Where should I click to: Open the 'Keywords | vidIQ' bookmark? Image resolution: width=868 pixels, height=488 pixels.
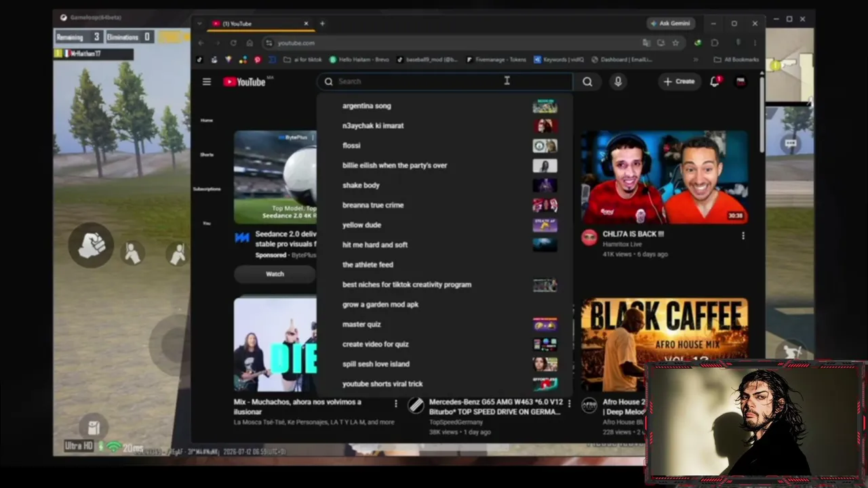[559, 60]
